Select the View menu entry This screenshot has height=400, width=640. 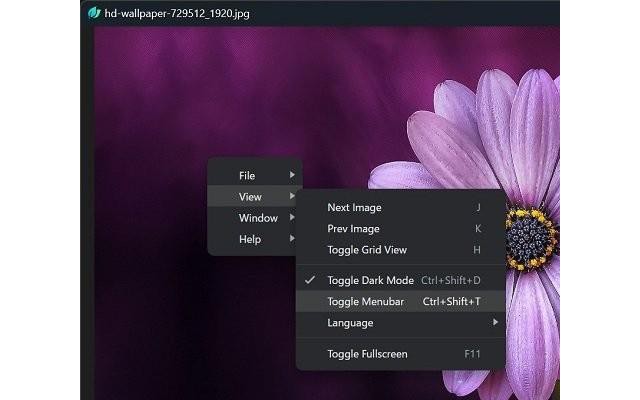(255, 197)
